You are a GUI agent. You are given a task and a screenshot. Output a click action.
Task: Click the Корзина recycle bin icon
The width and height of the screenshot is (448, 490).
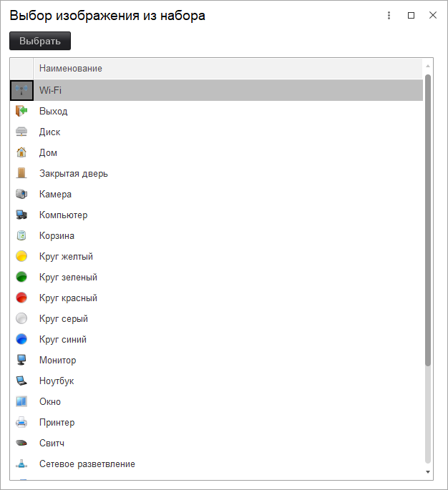click(21, 235)
